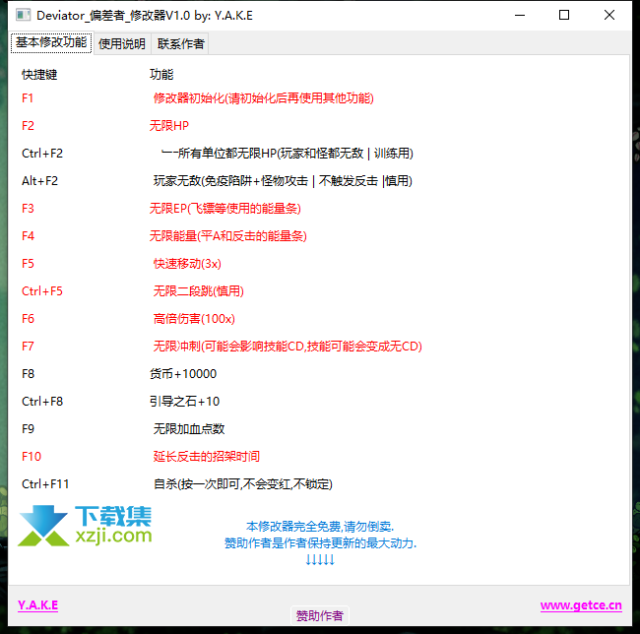Click the 无限HP function text
The width and height of the screenshot is (640, 634).
[x=169, y=126]
